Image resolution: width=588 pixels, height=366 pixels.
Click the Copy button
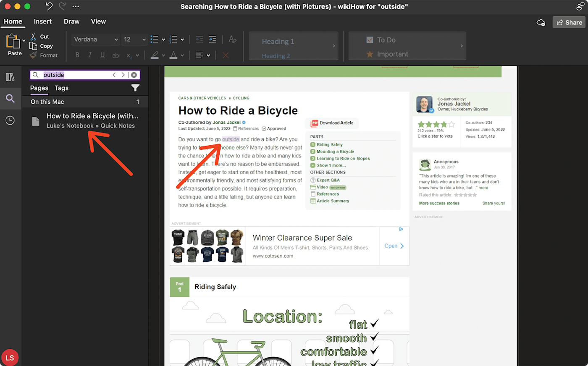pyautogui.click(x=46, y=46)
